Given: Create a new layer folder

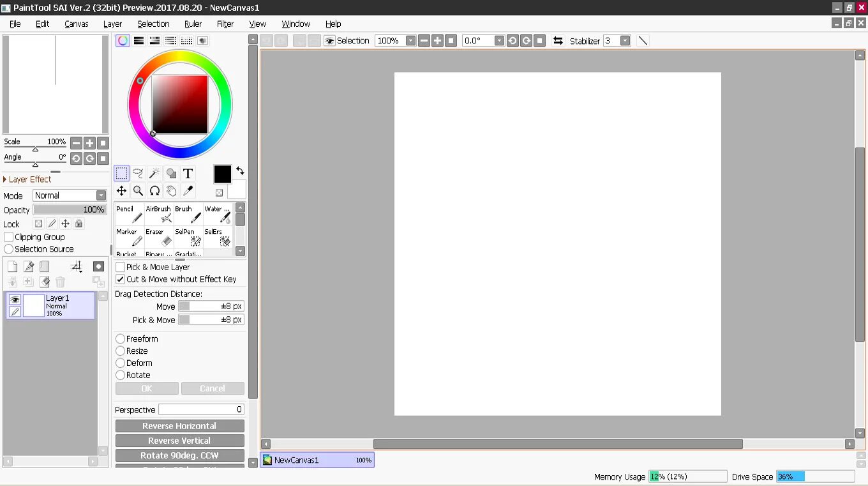Looking at the screenshot, I should (x=44, y=267).
